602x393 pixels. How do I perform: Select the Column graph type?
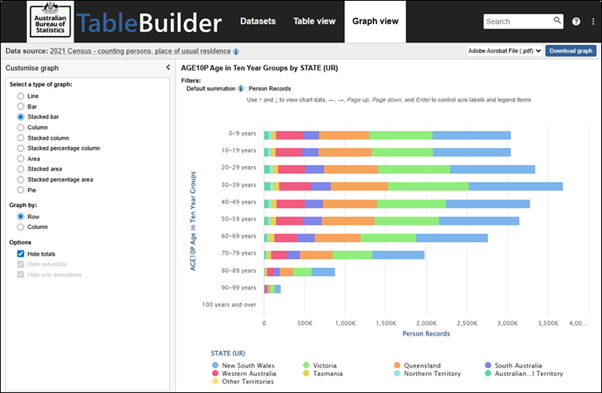[x=21, y=127]
